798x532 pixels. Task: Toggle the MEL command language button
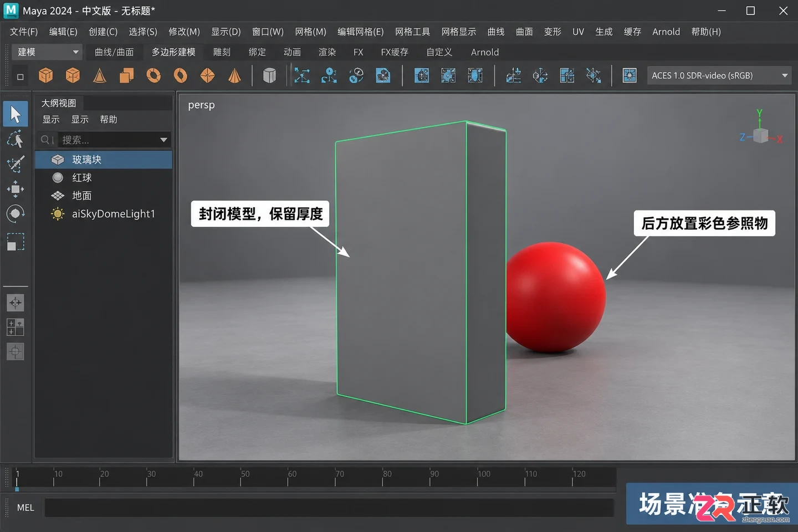25,508
